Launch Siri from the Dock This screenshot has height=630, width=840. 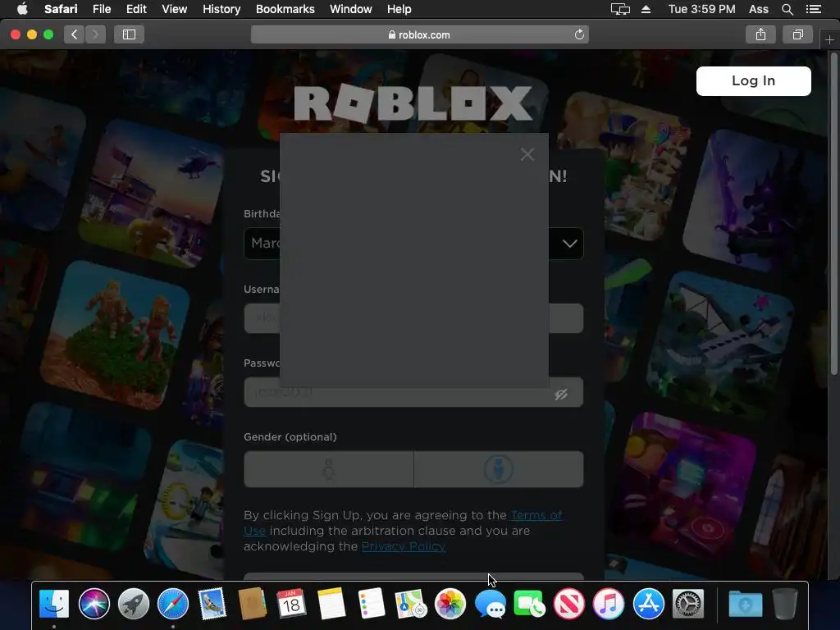click(94, 604)
